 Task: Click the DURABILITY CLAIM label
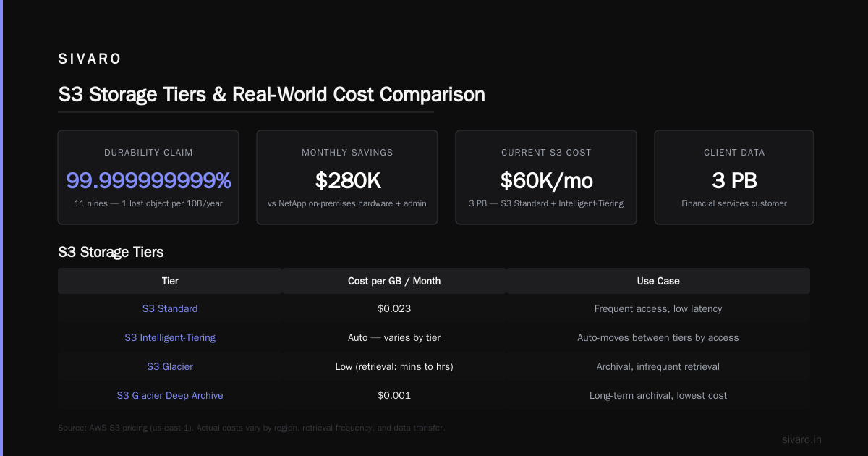click(x=148, y=153)
